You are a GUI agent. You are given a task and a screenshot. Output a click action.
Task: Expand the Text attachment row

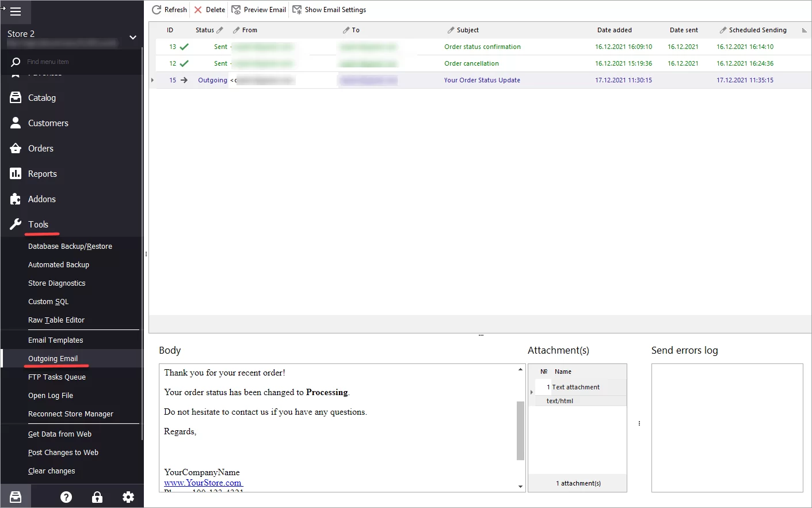(x=532, y=392)
